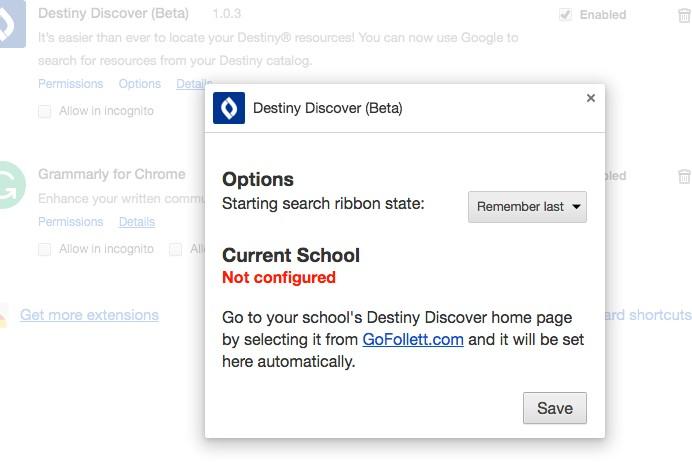
Task: Remove Grammarly via its trash icon
Action: tap(684, 176)
